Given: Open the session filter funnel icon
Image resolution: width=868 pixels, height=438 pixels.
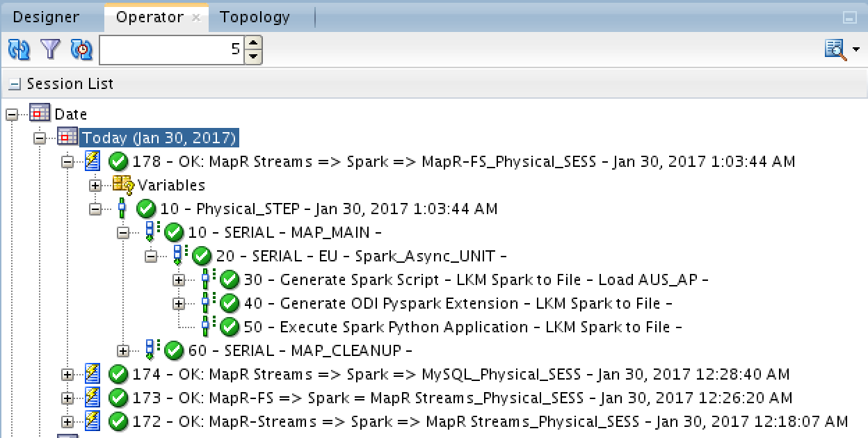Looking at the screenshot, I should [50, 49].
